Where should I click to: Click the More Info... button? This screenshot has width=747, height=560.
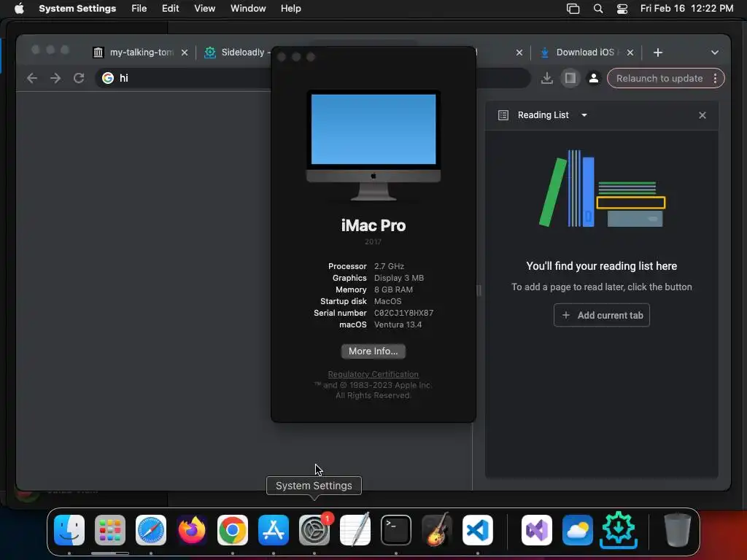(373, 351)
